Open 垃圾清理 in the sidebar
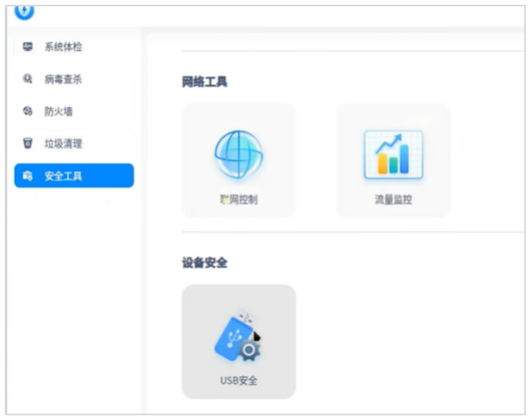This screenshot has width=529, height=420. (74, 143)
